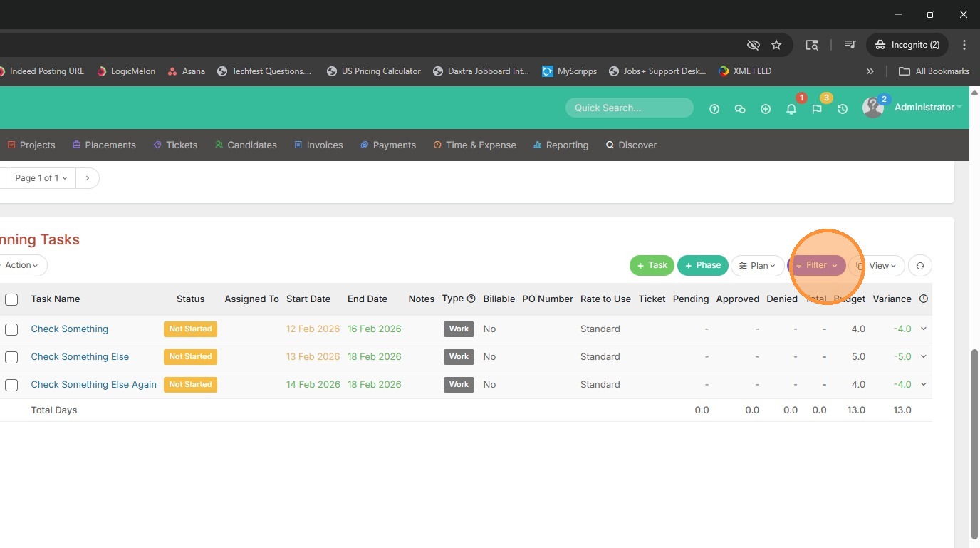Click the Google Lens search icon
Screen dimensions: 980x548
click(812, 45)
